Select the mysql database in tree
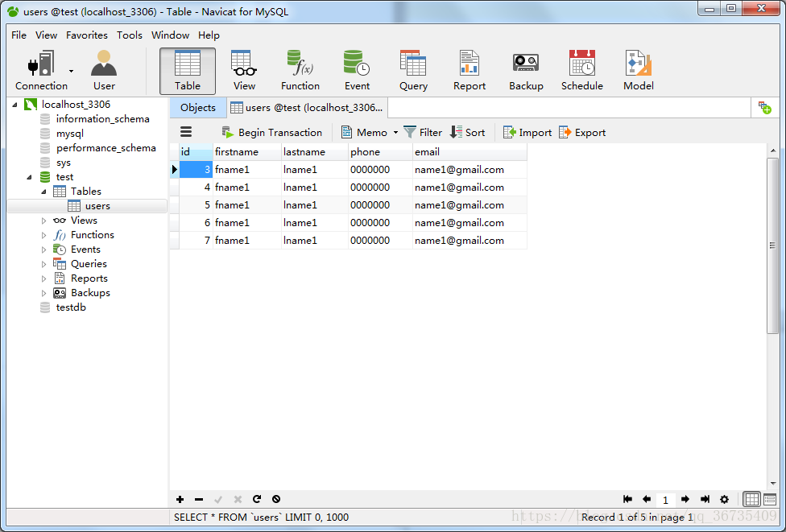The height and width of the screenshot is (532, 786). tap(62, 134)
